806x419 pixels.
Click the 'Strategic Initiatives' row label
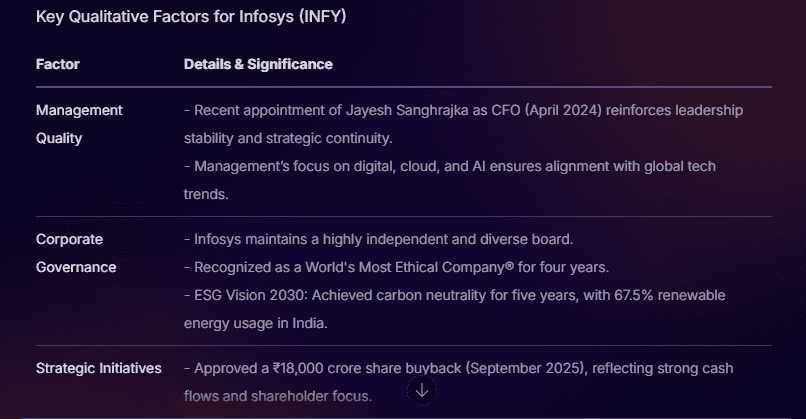pos(99,368)
